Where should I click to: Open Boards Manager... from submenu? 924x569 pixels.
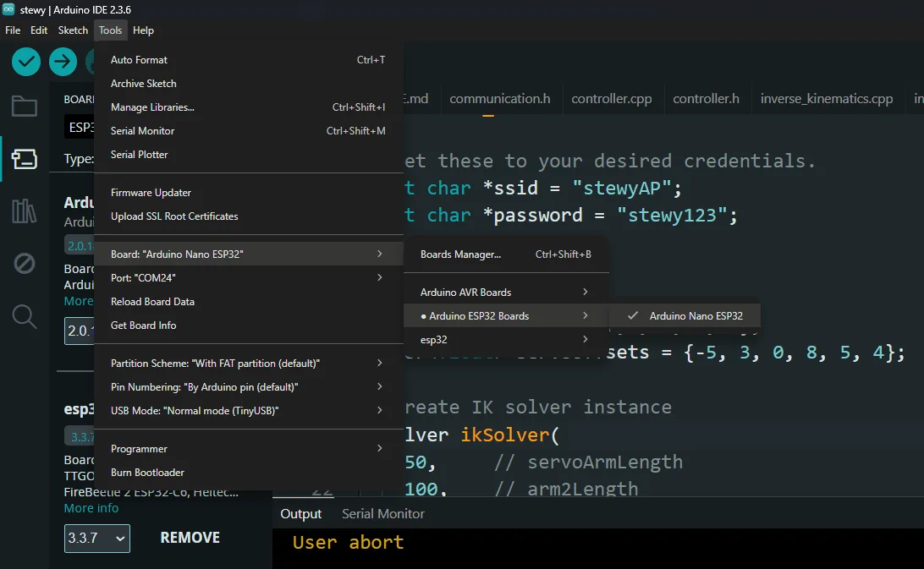coord(506,254)
